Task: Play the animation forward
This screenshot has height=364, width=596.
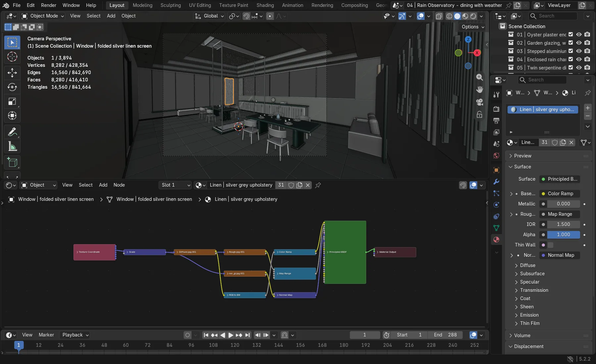Action: tap(231, 335)
